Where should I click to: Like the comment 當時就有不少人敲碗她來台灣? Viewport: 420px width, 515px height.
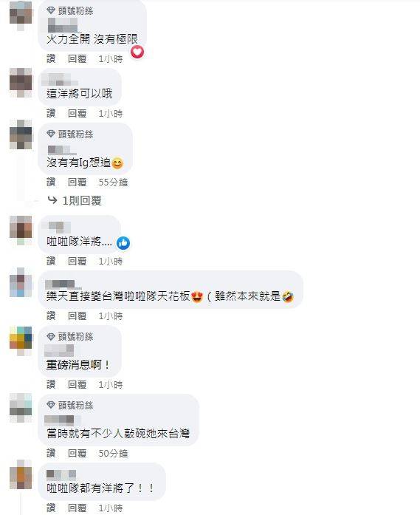(x=51, y=454)
